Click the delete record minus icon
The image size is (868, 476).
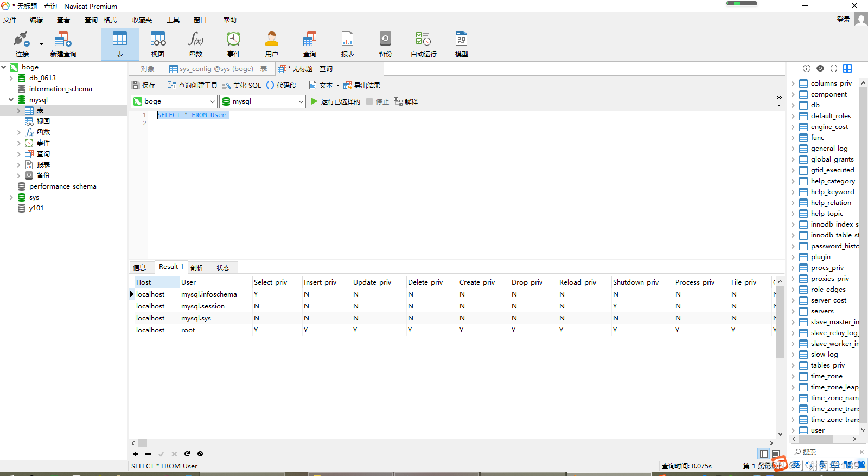[x=148, y=454]
